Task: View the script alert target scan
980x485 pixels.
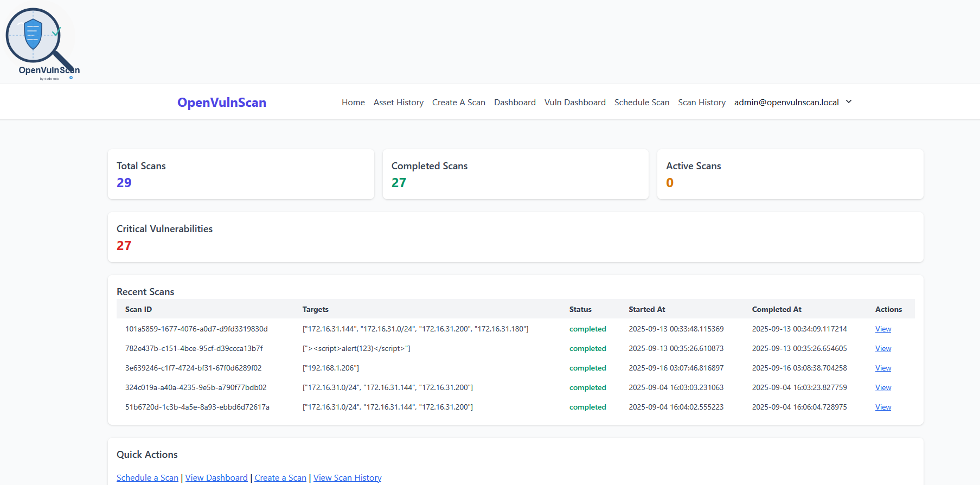Action: [x=883, y=348]
